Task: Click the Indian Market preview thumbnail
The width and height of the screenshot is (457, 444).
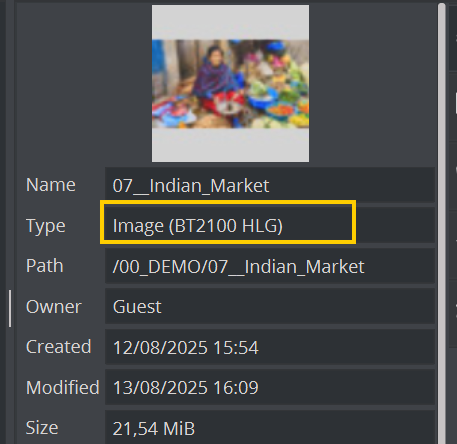Action: [x=230, y=83]
